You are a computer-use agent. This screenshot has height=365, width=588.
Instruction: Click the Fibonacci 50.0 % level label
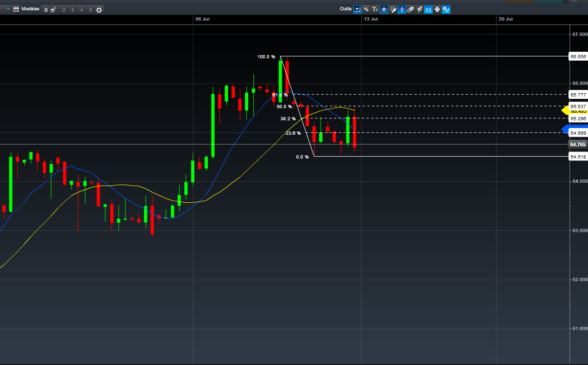284,107
